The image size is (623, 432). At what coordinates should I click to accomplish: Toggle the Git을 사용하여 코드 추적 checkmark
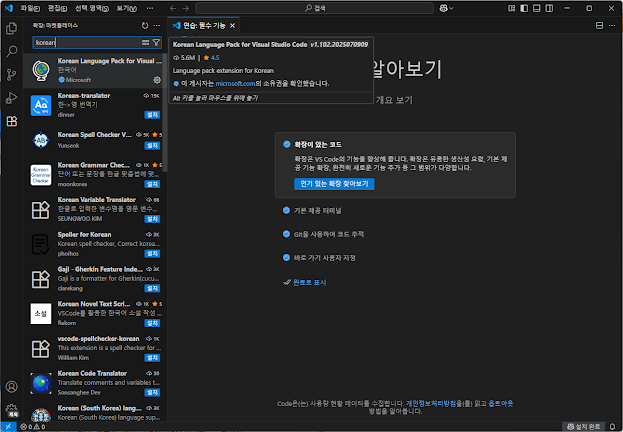286,234
